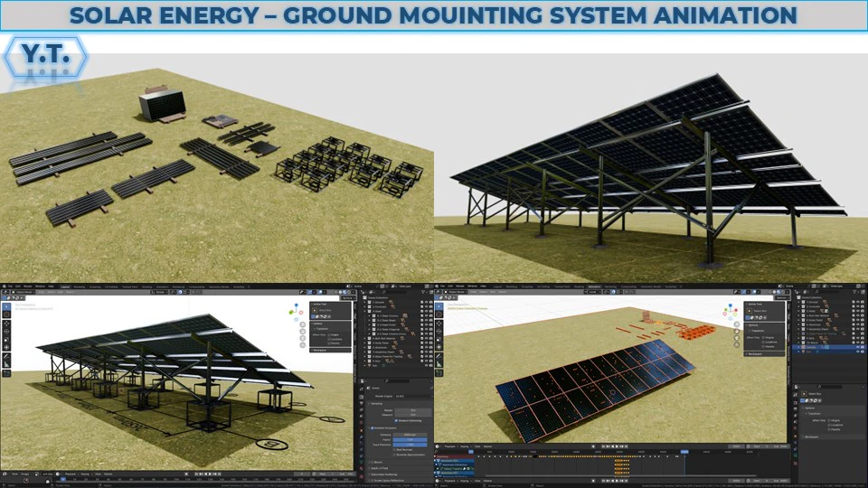
Task: Click the zoom viewport gizmo button in left window
Action: pyautogui.click(x=303, y=324)
